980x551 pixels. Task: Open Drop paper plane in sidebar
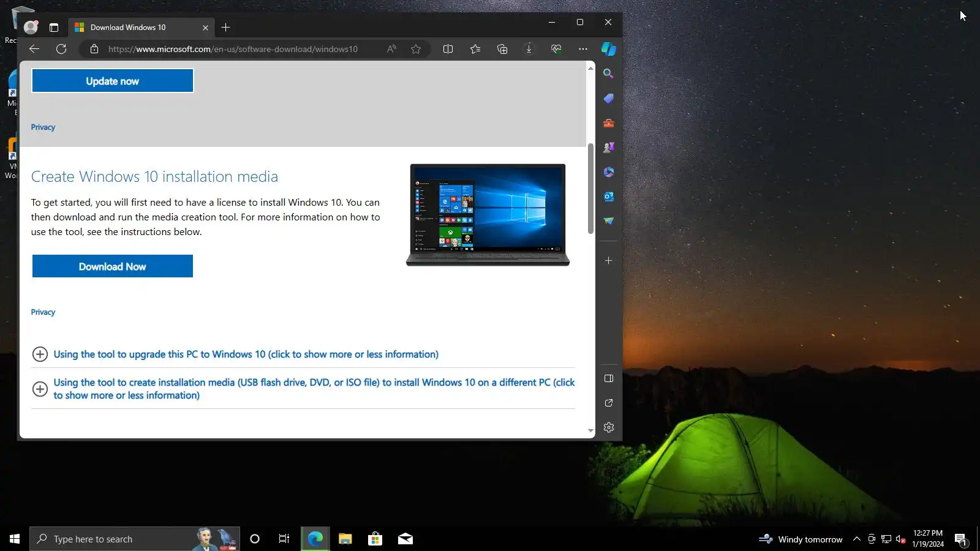(608, 221)
